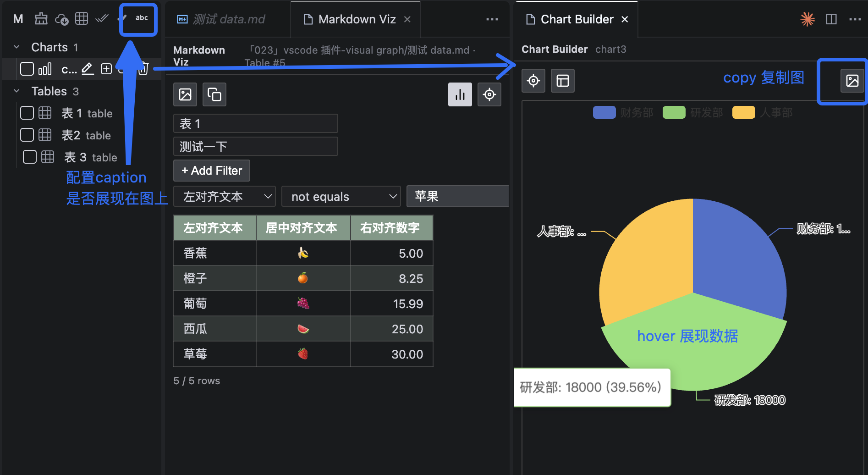Tick the checkbox for 表 3 table

[30, 157]
